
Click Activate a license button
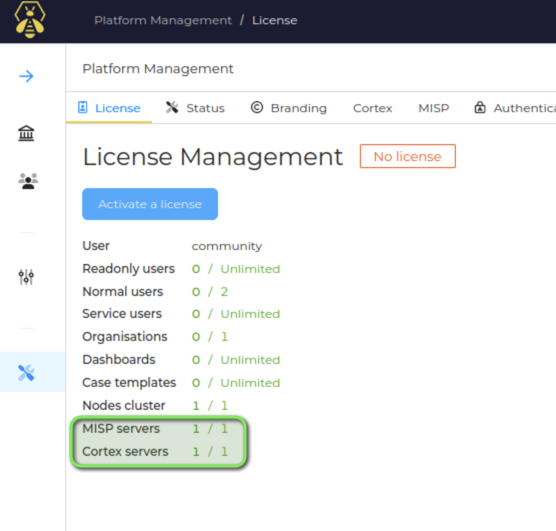150,204
